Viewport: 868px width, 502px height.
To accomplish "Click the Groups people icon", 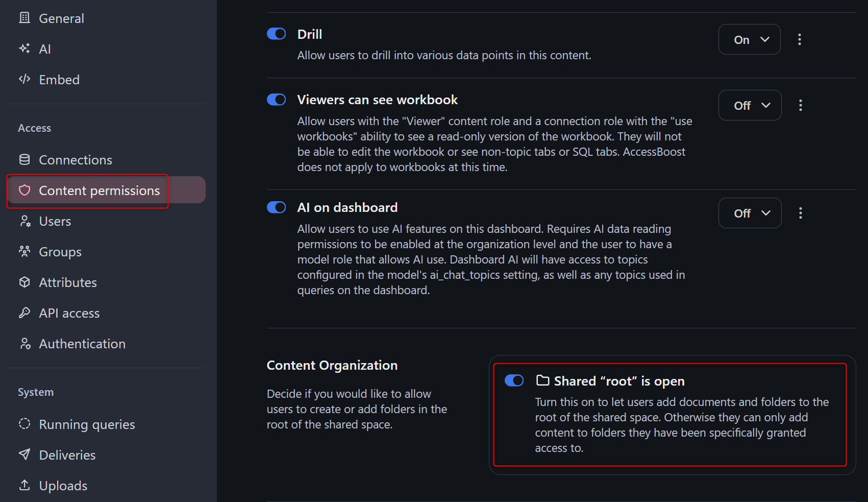I will pos(24,251).
